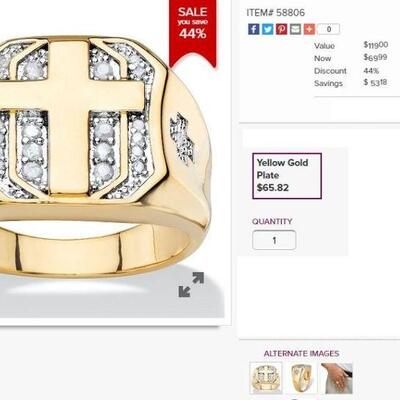Viewport: 400px width, 400px height.
Task: View third alternate image ring on hand
Action: click(337, 379)
